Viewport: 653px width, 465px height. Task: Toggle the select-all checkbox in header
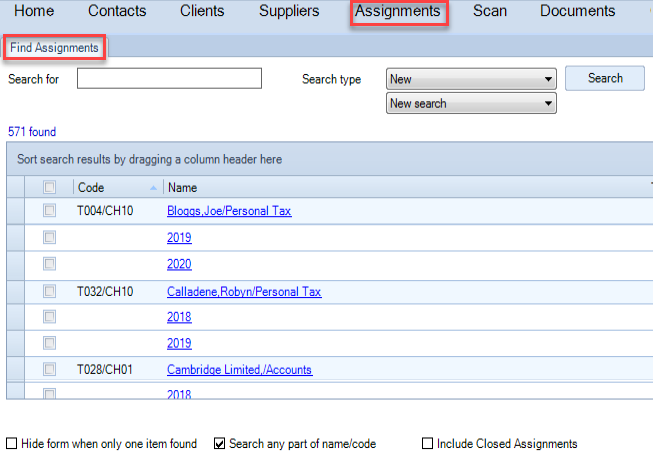coord(49,187)
